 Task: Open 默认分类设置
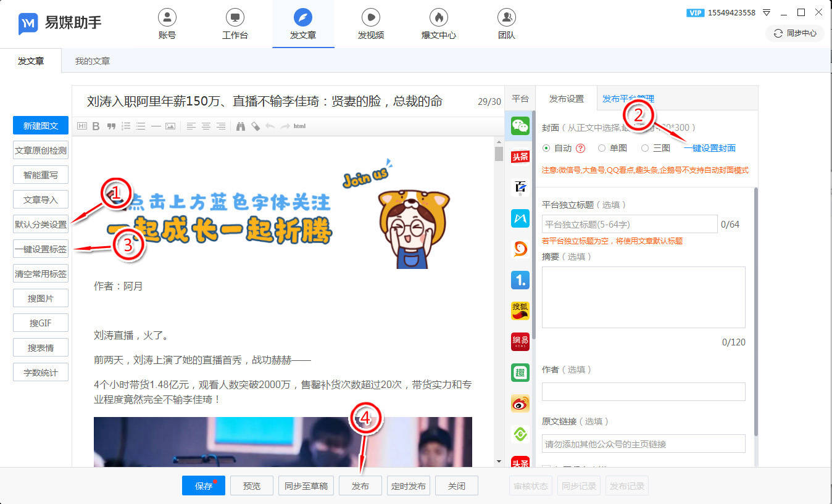pyautogui.click(x=41, y=225)
